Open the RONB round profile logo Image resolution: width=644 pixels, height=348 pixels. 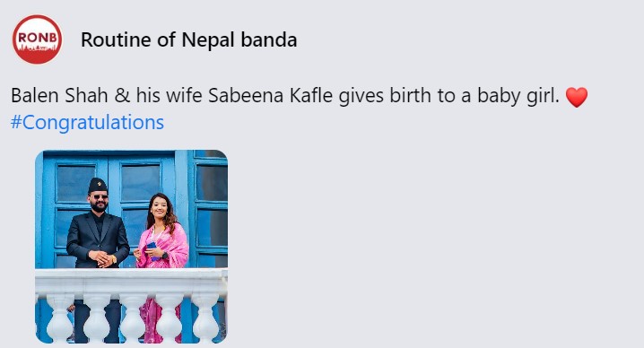coord(38,39)
